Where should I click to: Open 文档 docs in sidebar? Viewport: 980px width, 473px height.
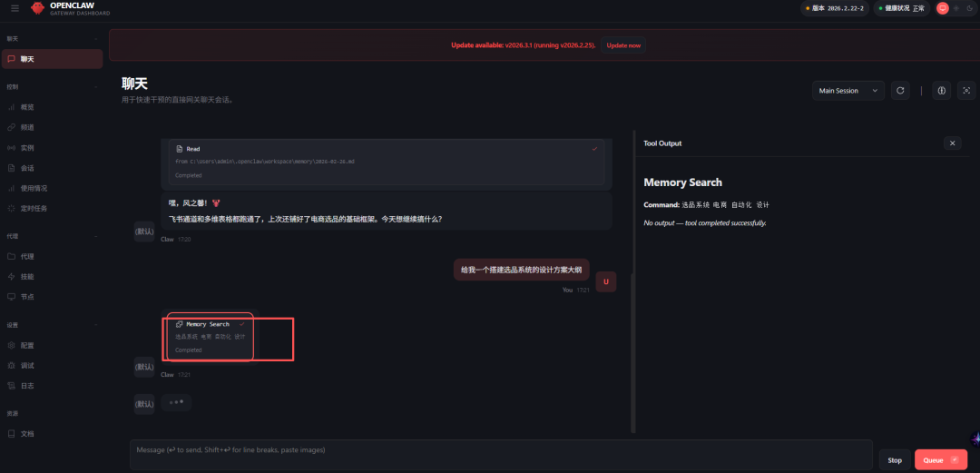pos(52,434)
